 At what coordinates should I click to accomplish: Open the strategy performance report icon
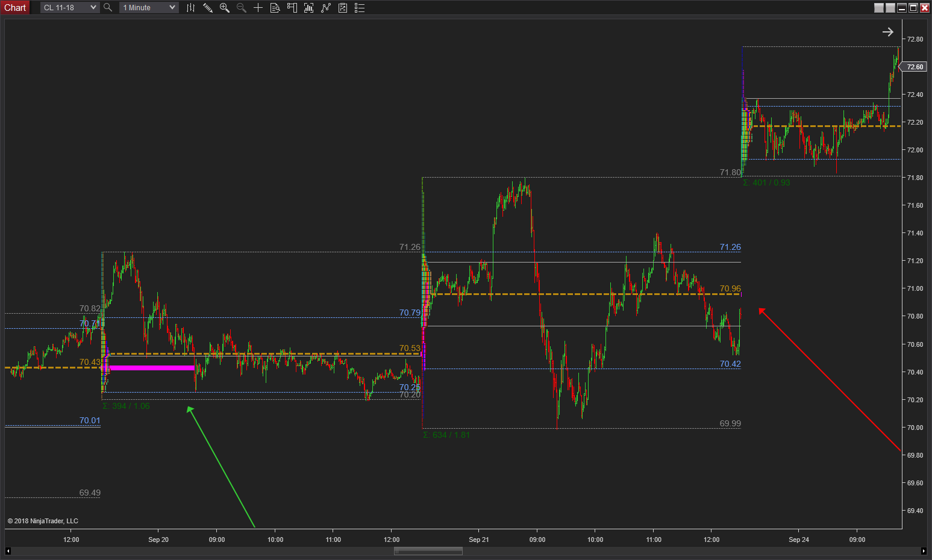(x=343, y=8)
